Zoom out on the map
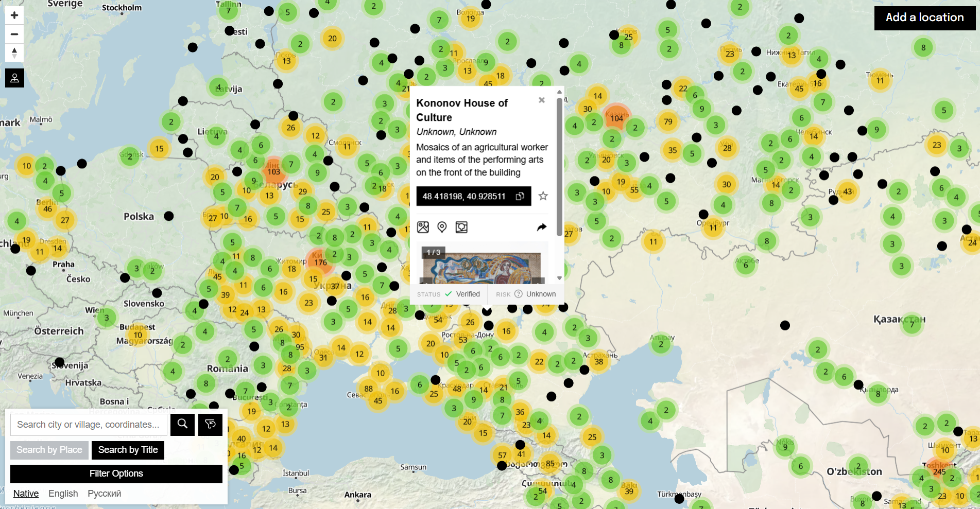This screenshot has height=509, width=980. point(14,34)
